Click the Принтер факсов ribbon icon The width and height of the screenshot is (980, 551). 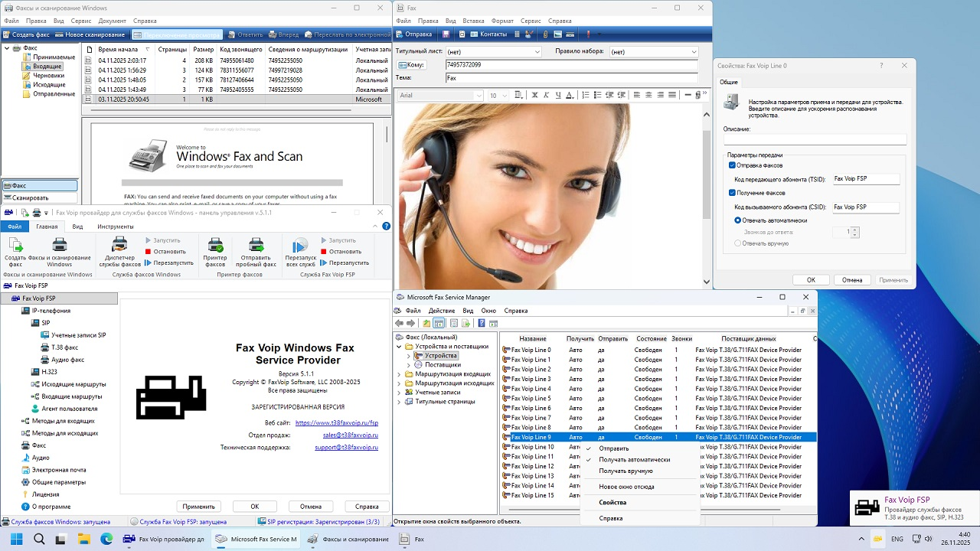(x=215, y=246)
